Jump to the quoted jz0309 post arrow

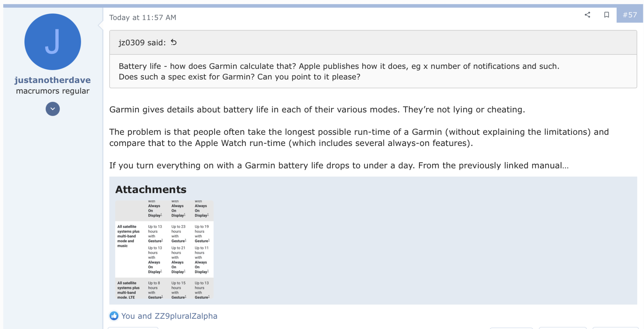[174, 42]
